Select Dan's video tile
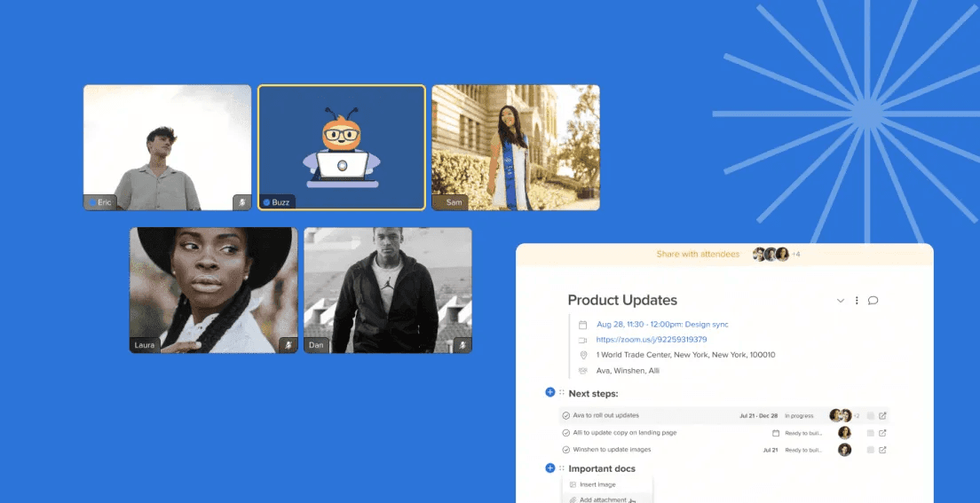This screenshot has width=980, height=503. pyautogui.click(x=388, y=290)
